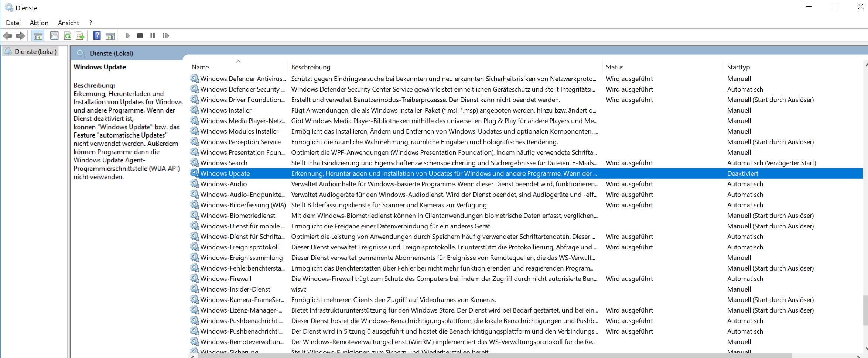This screenshot has width=868, height=358.
Task: Select the Windows-Fehlerberichtersta service name
Action: [243, 268]
